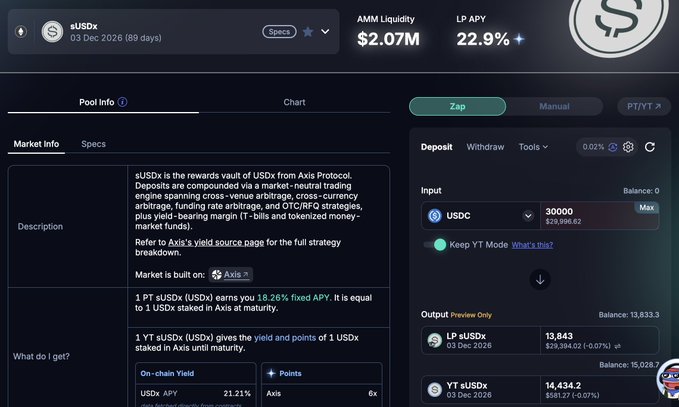
Task: Refresh the quote with reload icon
Action: pos(650,147)
